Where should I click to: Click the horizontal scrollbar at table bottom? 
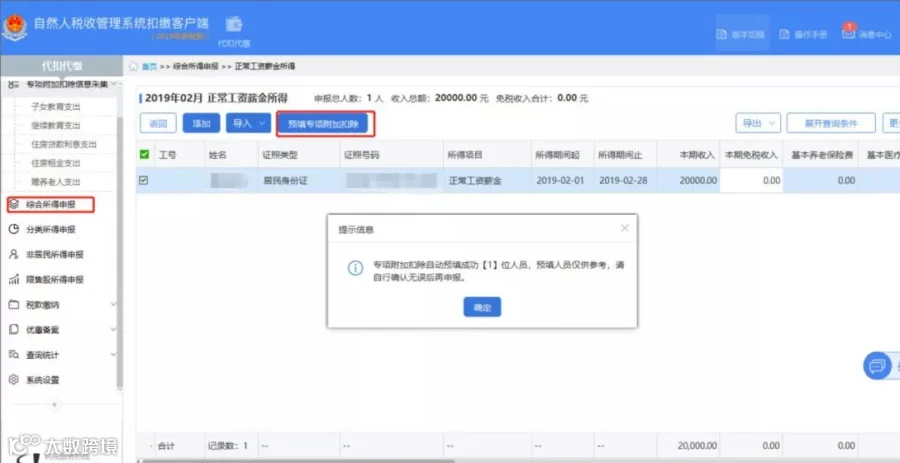pyautogui.click(x=296, y=461)
